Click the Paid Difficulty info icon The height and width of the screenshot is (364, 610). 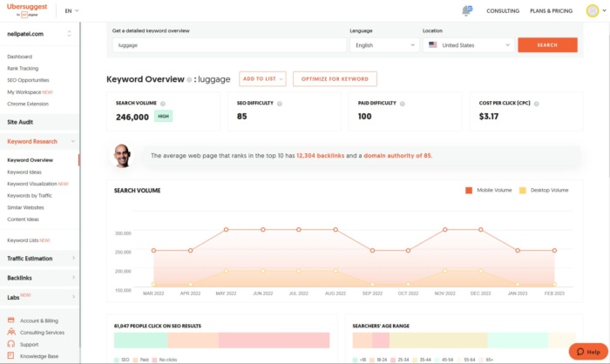pos(403,104)
